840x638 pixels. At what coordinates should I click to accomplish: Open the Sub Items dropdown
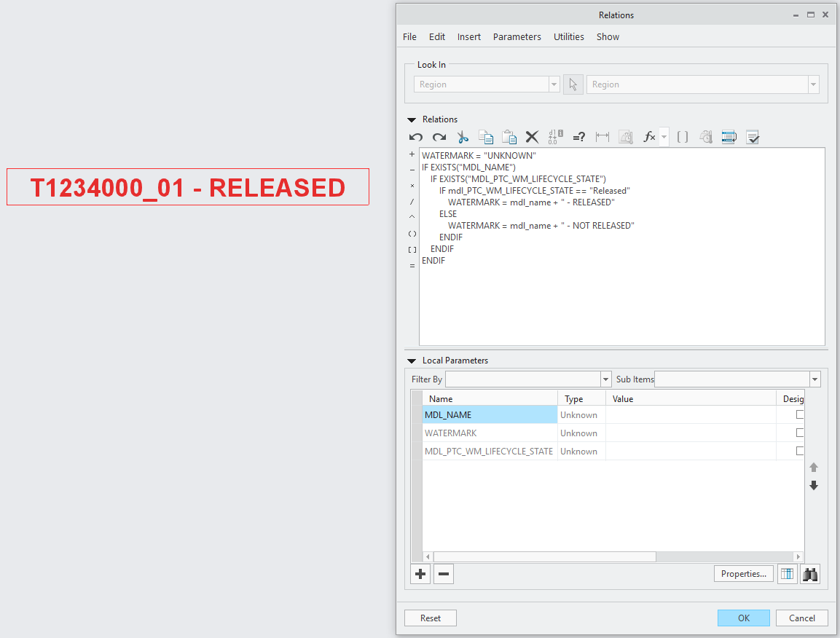click(x=815, y=379)
